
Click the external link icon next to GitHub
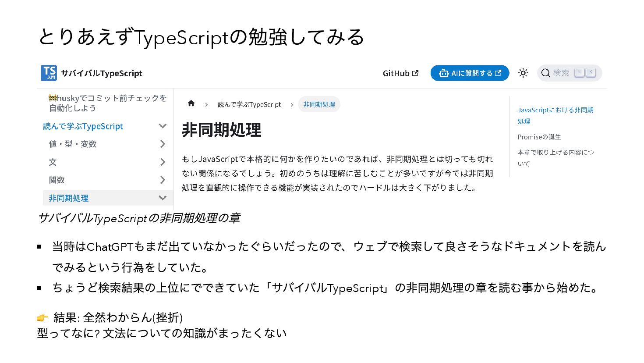(x=415, y=73)
